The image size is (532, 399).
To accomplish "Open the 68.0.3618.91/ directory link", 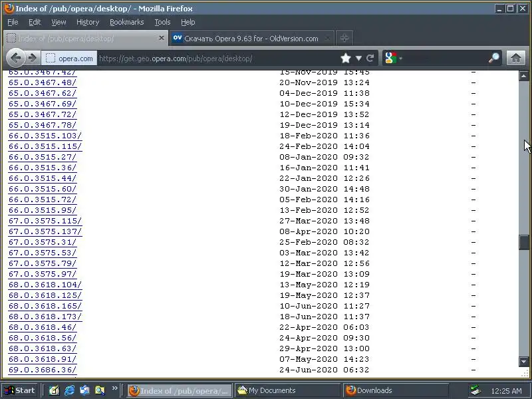I will click(x=43, y=359).
